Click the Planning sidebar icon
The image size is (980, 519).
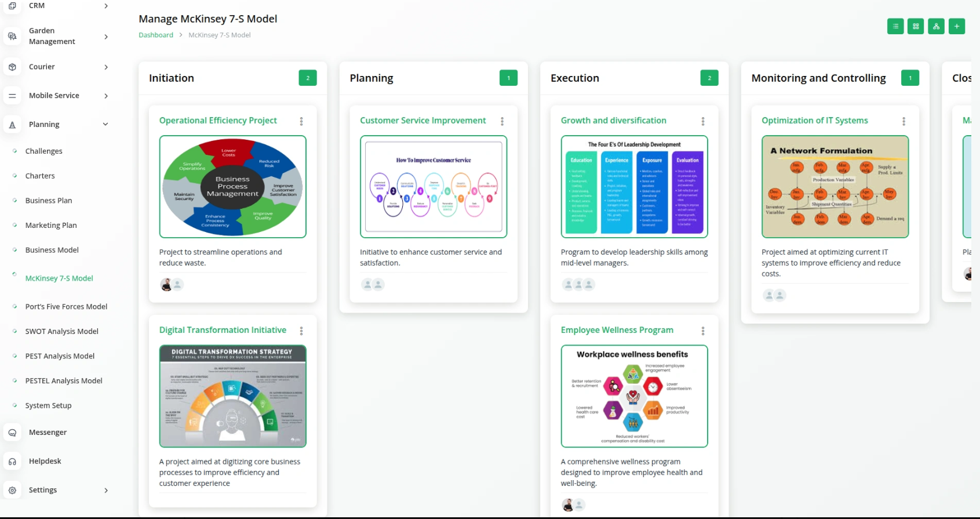12,124
